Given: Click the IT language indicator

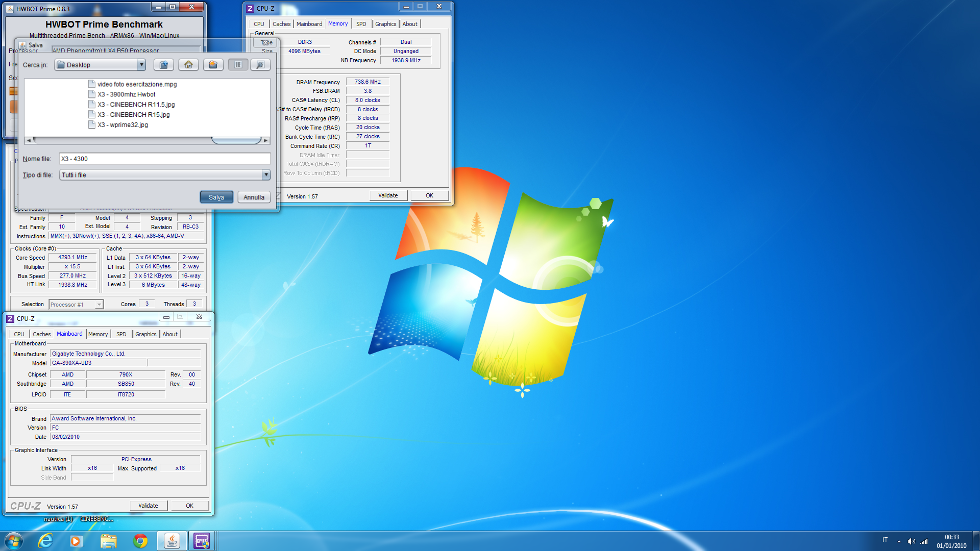Looking at the screenshot, I should (x=885, y=540).
